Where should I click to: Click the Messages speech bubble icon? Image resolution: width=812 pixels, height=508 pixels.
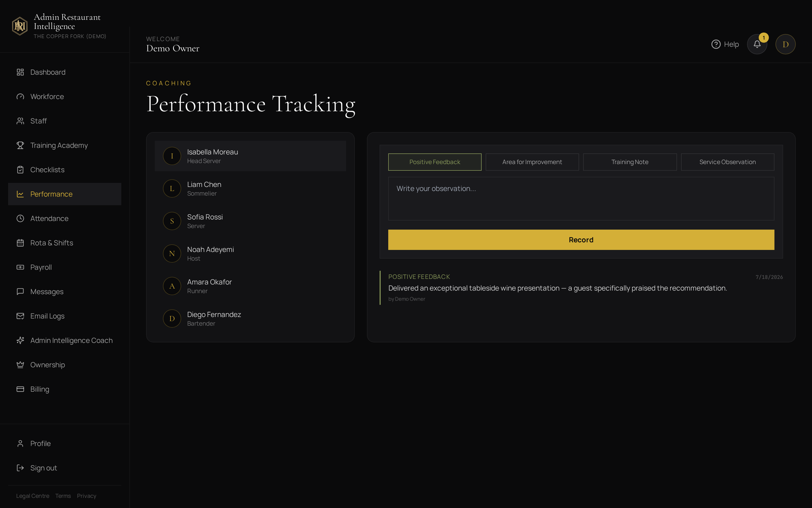coord(20,292)
